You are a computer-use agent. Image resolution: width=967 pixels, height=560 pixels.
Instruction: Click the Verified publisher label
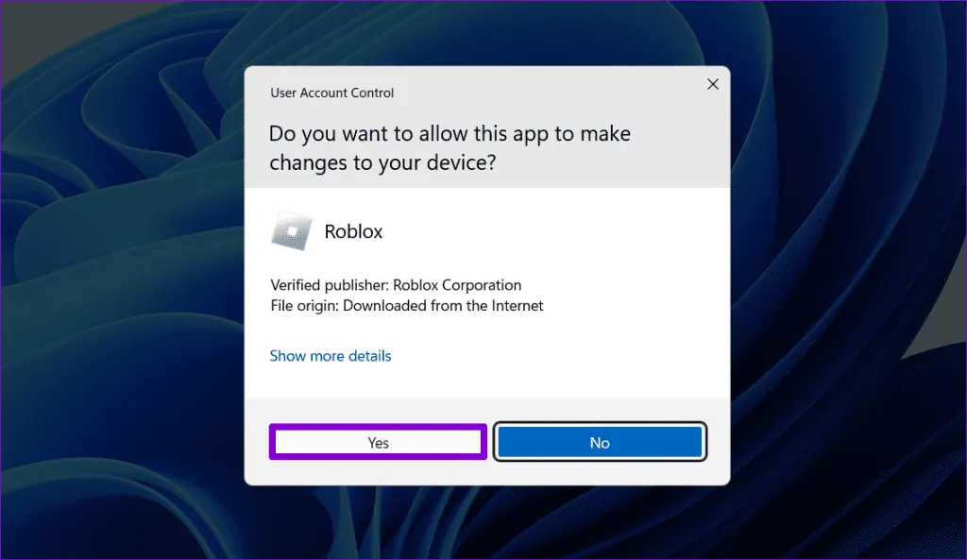(330, 285)
